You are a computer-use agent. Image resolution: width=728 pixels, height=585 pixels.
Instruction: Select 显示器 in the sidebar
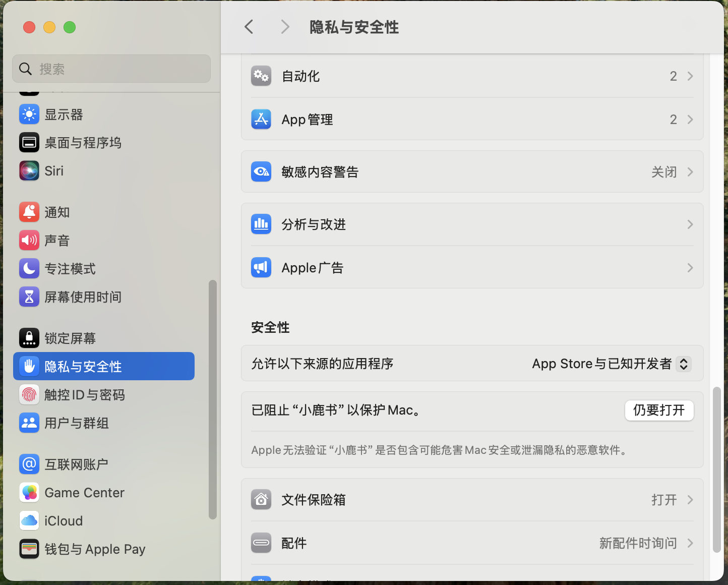click(x=104, y=114)
